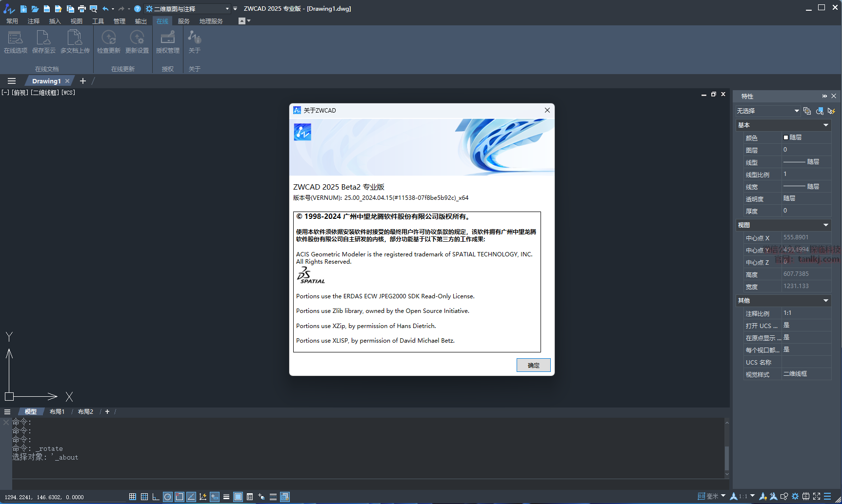Viewport: 842px width, 504px height.
Task: Open a drawing file via folder icon
Action: [x=35, y=9]
